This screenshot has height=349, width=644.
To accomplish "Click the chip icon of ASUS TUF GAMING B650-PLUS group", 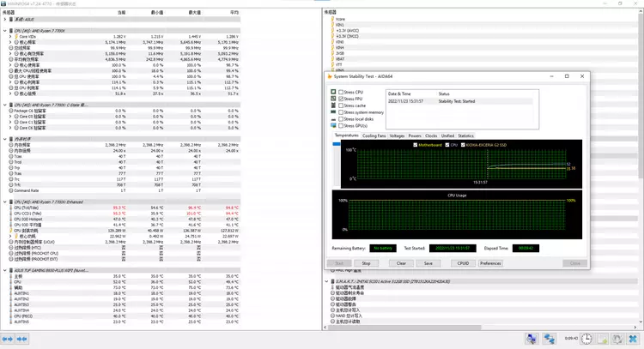I will (x=11, y=270).
